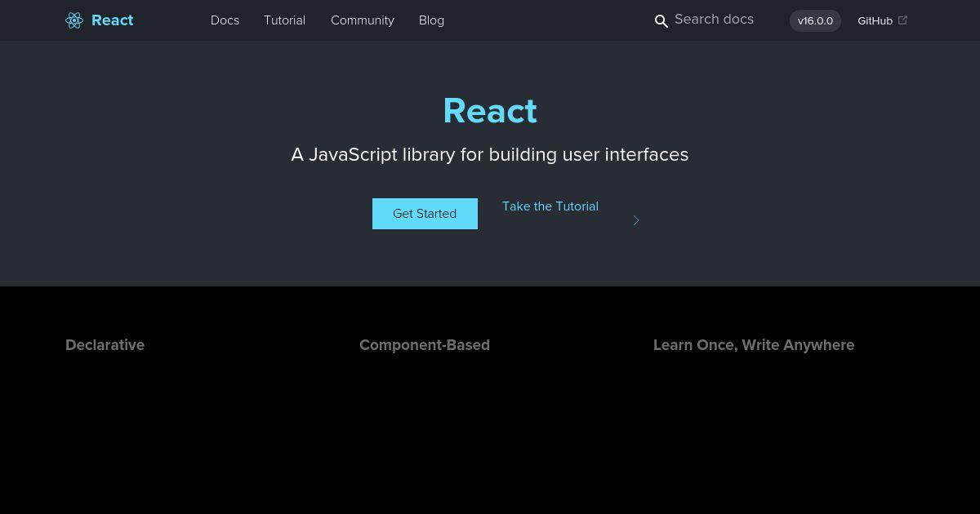Image resolution: width=980 pixels, height=514 pixels.
Task: Click the tagline 'A JavaScript library for building user interfaces'
Action: point(490,154)
